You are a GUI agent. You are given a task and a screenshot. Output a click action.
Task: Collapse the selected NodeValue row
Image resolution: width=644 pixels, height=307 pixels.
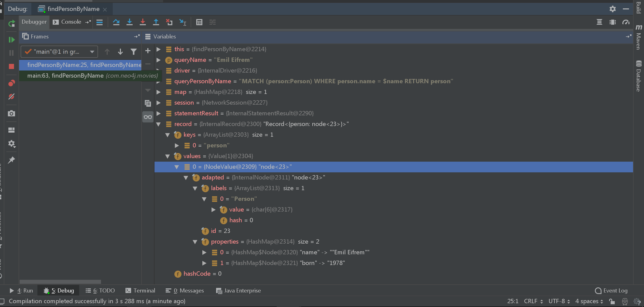(x=177, y=167)
